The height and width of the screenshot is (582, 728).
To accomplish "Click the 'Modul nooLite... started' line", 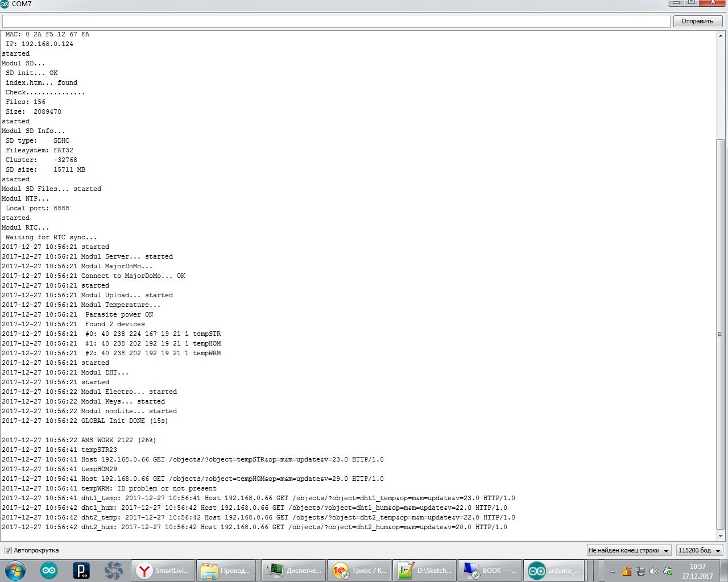I will pos(89,411).
